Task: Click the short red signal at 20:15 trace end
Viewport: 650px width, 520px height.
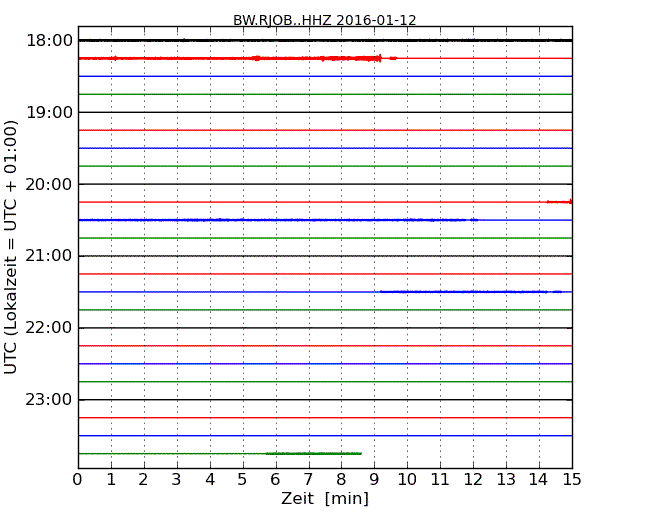Action: (x=559, y=202)
